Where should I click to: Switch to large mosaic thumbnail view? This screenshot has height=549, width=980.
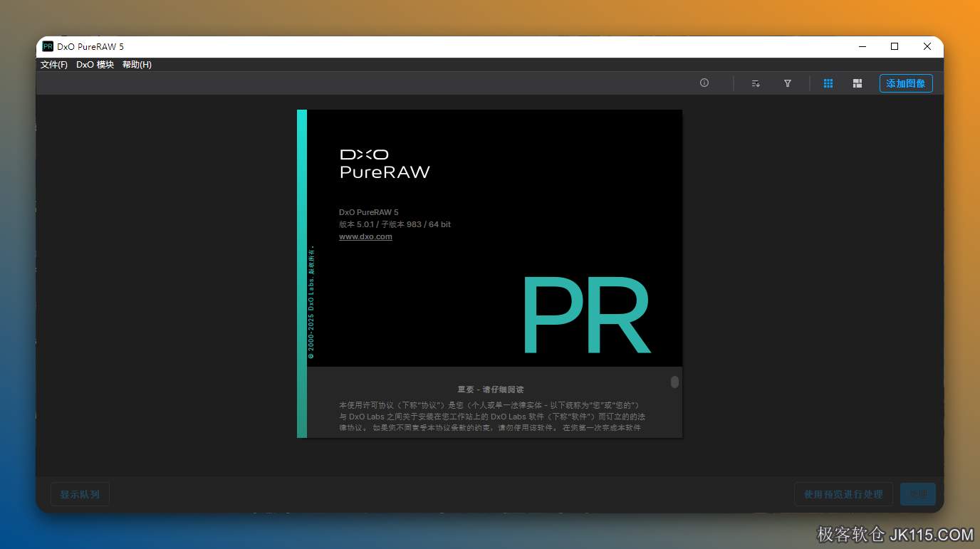[x=857, y=83]
